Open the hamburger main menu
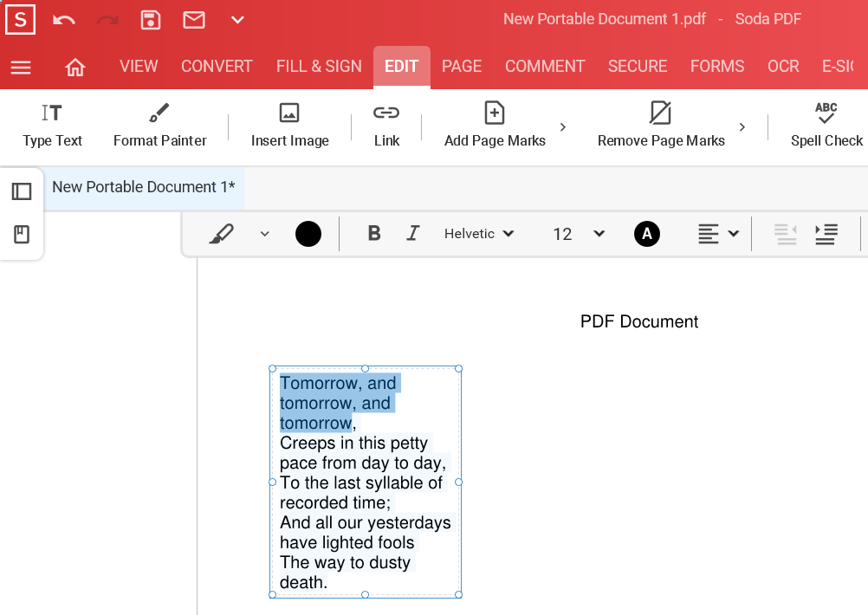Image resolution: width=868 pixels, height=615 pixels. point(21,68)
